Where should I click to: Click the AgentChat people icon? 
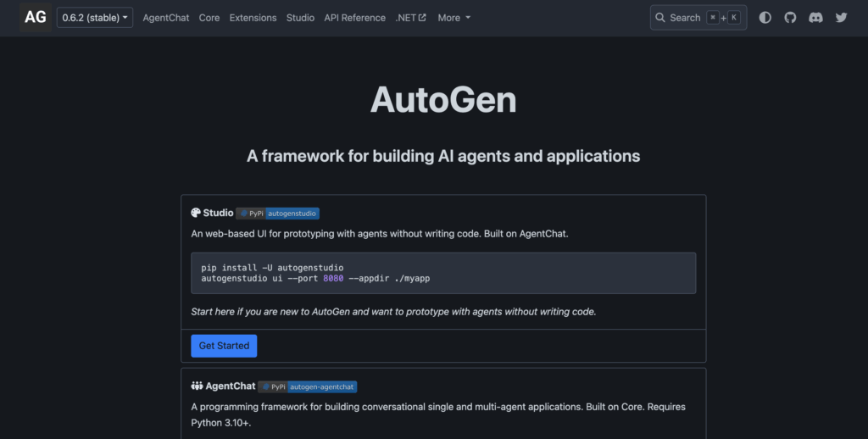point(197,386)
